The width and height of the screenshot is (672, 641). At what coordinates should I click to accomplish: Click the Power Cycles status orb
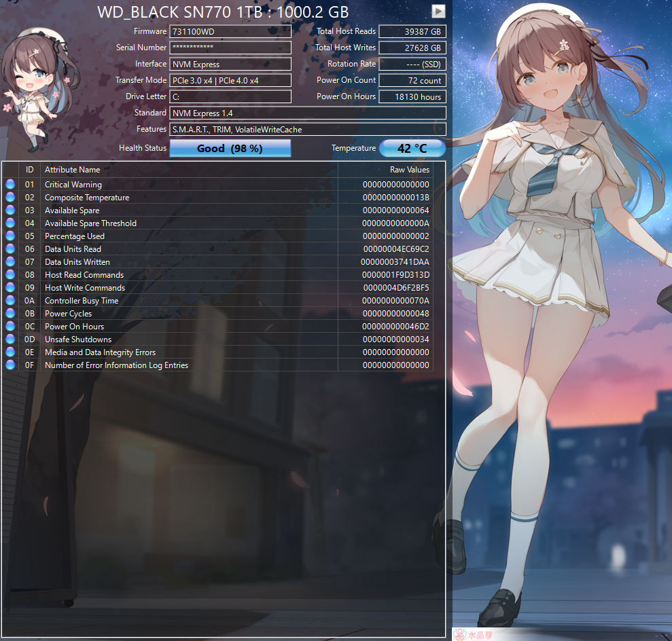(x=10, y=314)
